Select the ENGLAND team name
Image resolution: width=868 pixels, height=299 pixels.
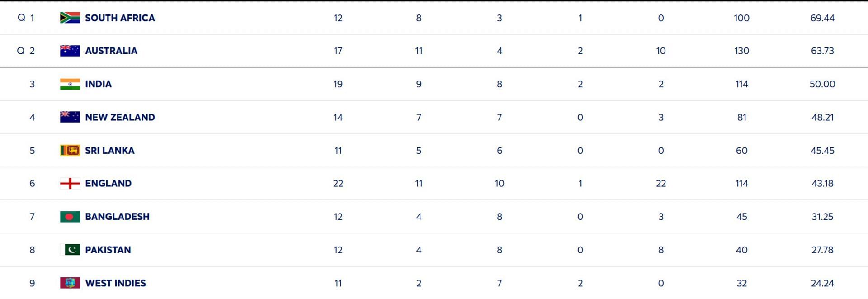108,183
